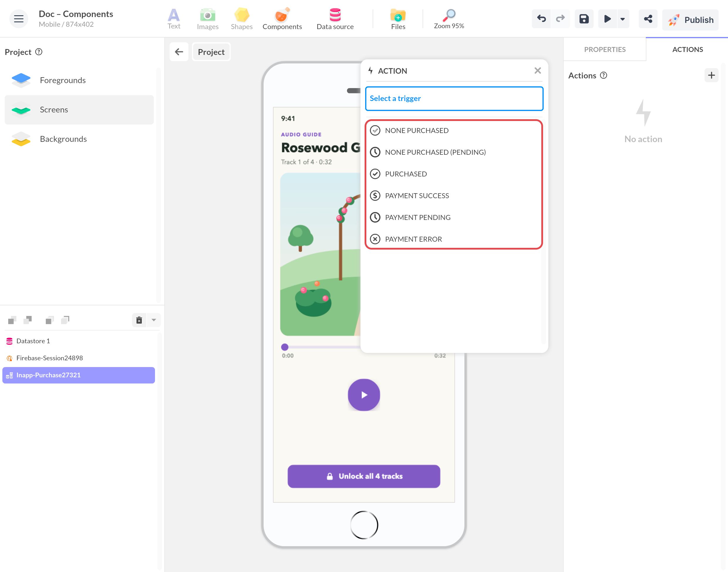Redo the last change
Image resolution: width=728 pixels, height=572 pixels.
tap(560, 19)
